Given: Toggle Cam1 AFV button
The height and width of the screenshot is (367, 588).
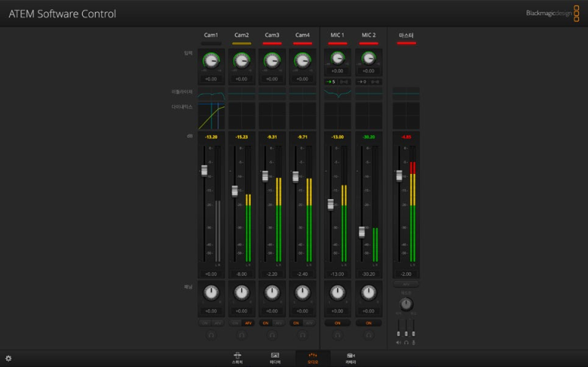Looking at the screenshot, I should pyautogui.click(x=218, y=323).
